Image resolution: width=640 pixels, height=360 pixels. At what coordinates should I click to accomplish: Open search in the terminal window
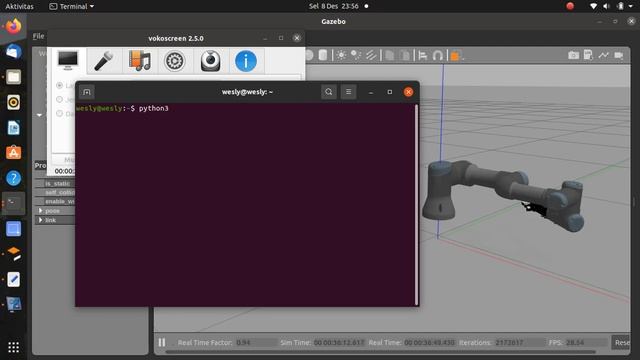point(329,92)
